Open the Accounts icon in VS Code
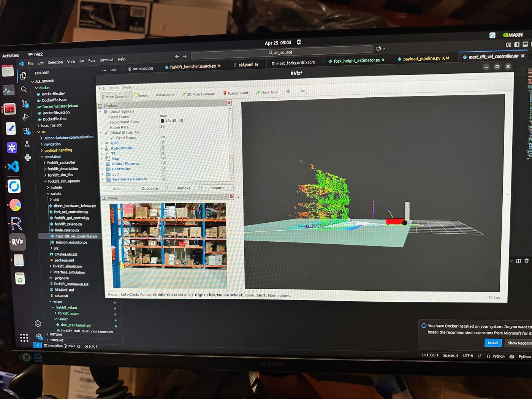 pyautogui.click(x=38, y=323)
